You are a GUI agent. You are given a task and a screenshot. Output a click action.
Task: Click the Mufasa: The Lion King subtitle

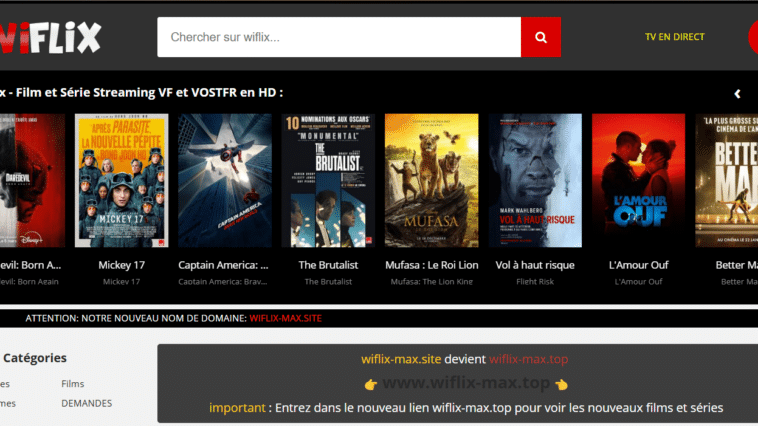(x=432, y=281)
